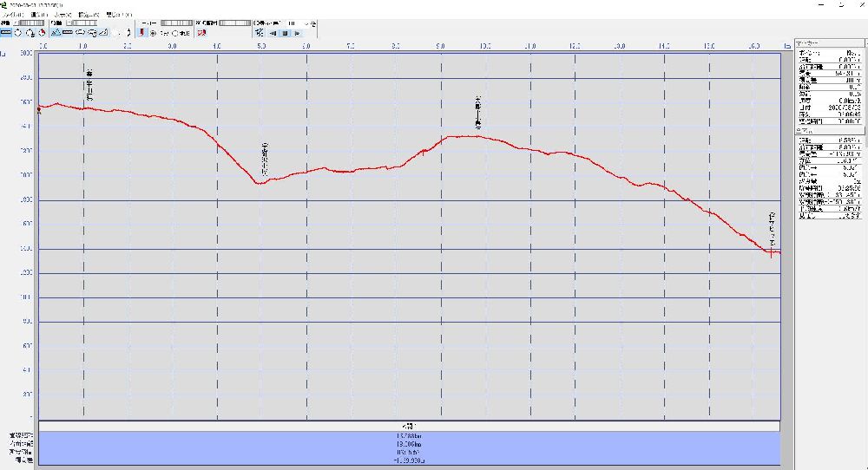Select the second radio button beside red flag
The height and width of the screenshot is (470, 868).
(x=174, y=33)
